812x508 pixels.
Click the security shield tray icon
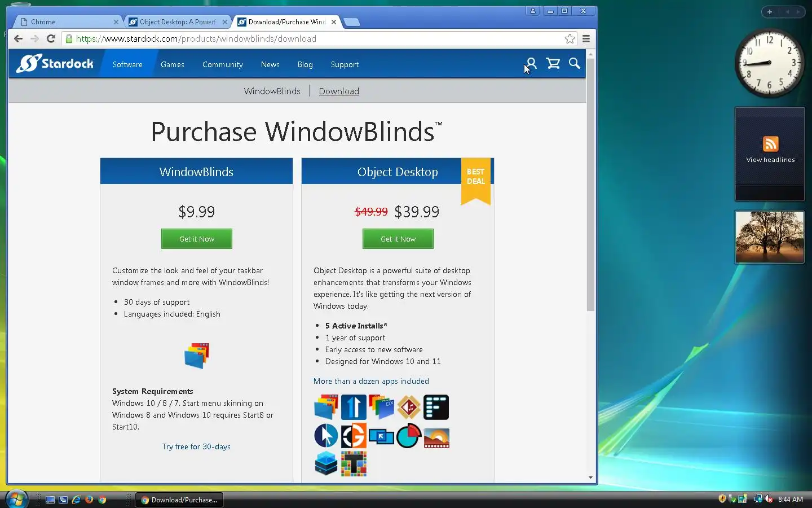click(722, 499)
